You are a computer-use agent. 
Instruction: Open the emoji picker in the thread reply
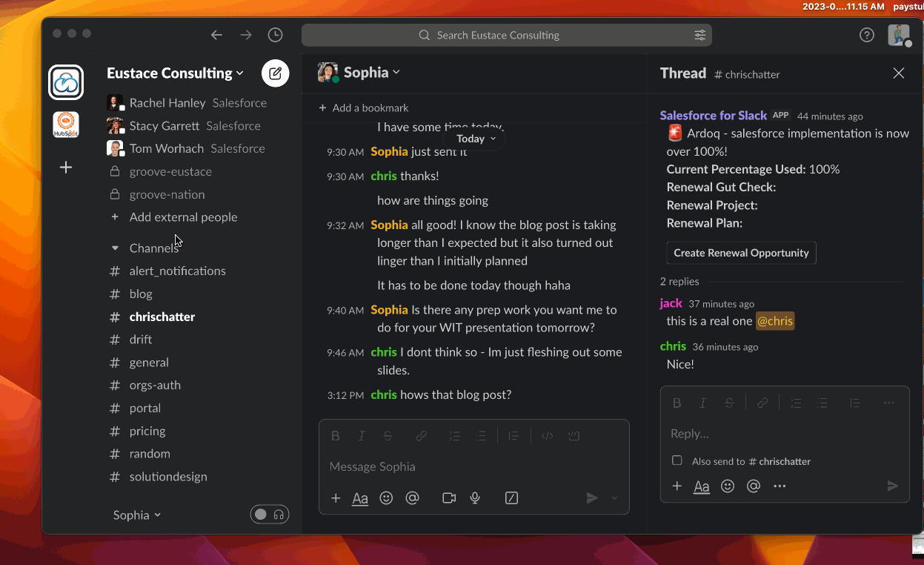pyautogui.click(x=728, y=486)
